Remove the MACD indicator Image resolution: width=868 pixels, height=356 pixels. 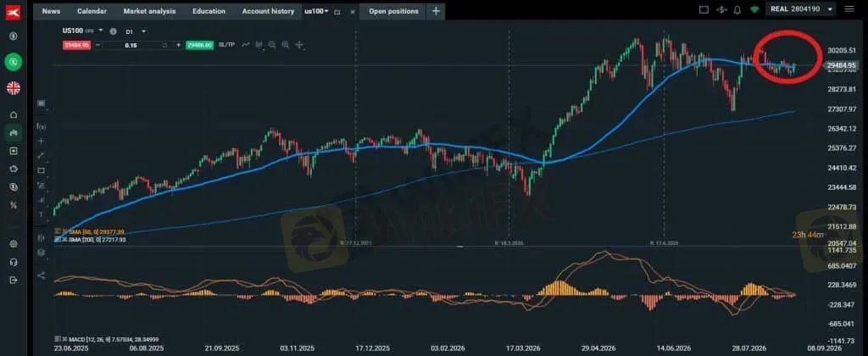pyautogui.click(x=64, y=338)
